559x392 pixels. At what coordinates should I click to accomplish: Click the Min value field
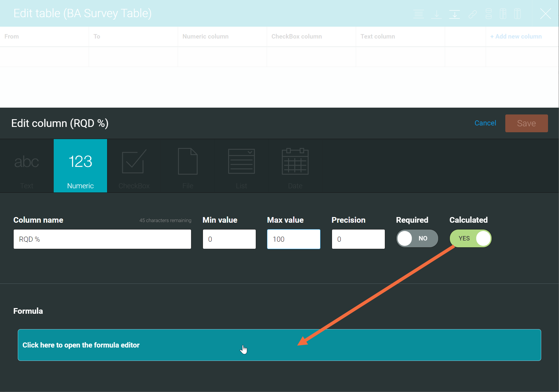(x=229, y=239)
